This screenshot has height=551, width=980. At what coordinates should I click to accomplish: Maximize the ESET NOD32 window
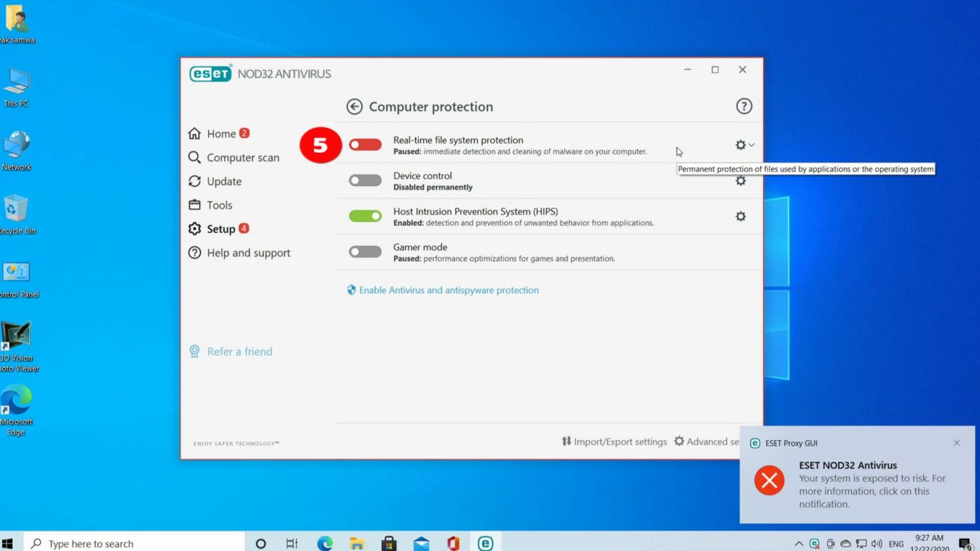pos(715,70)
